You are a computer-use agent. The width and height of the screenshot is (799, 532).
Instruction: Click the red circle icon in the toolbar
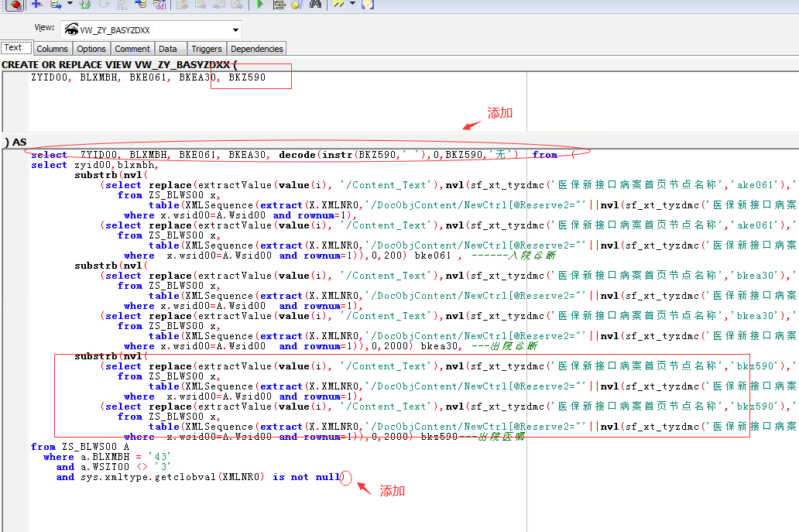pyautogui.click(x=15, y=4)
